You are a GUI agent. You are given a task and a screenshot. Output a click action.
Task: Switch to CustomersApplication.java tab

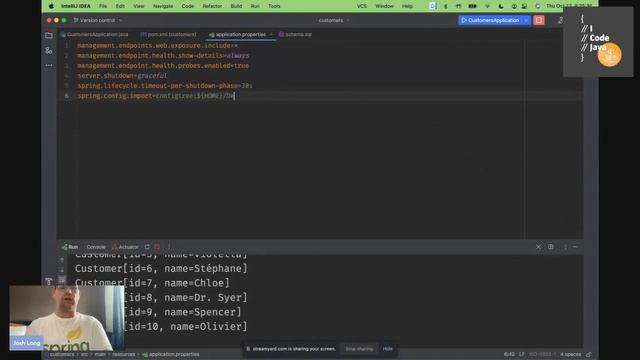pos(95,35)
